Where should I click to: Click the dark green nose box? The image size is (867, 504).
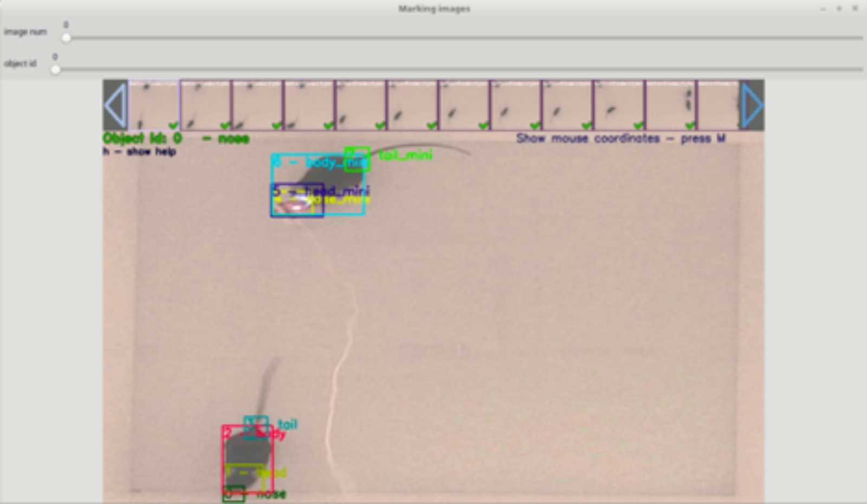tap(234, 494)
